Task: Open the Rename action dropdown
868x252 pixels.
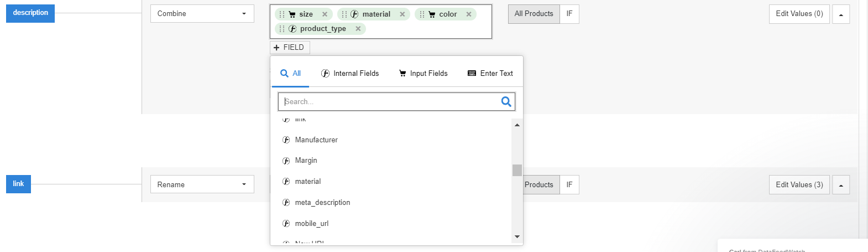Action: point(202,184)
